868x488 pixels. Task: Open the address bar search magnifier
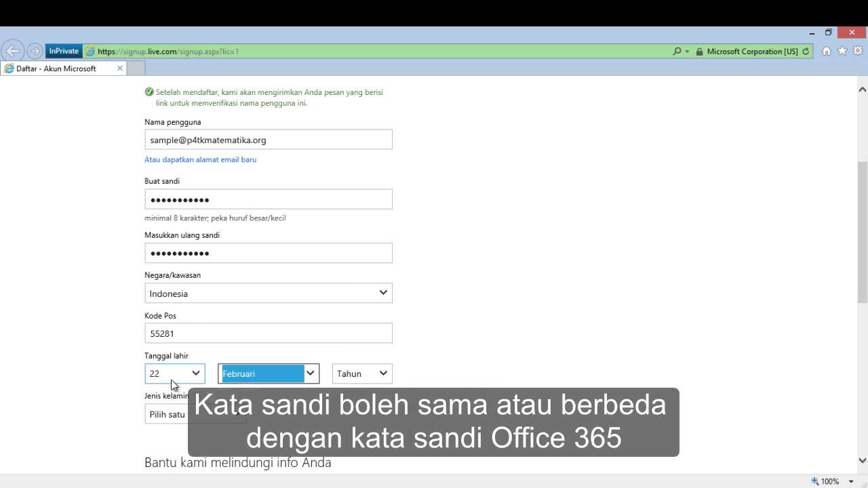pos(677,51)
